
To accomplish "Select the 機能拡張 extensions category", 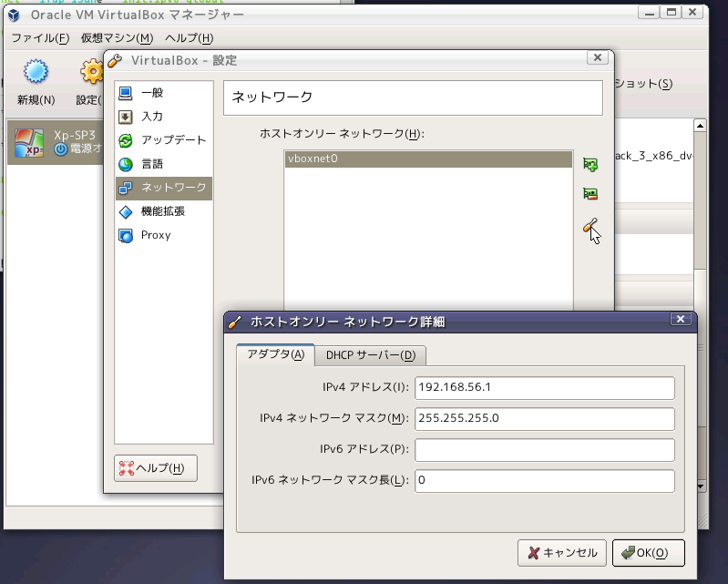I will tap(162, 211).
